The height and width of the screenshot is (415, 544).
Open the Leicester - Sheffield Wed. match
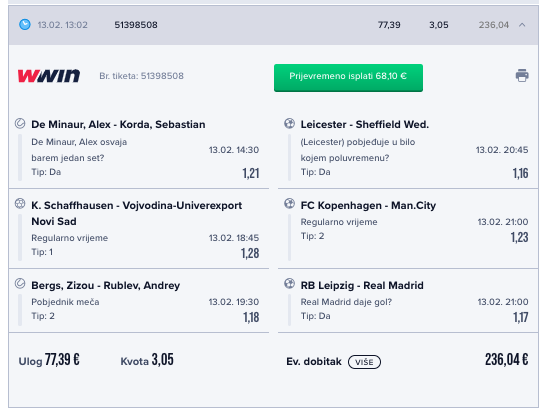click(365, 124)
